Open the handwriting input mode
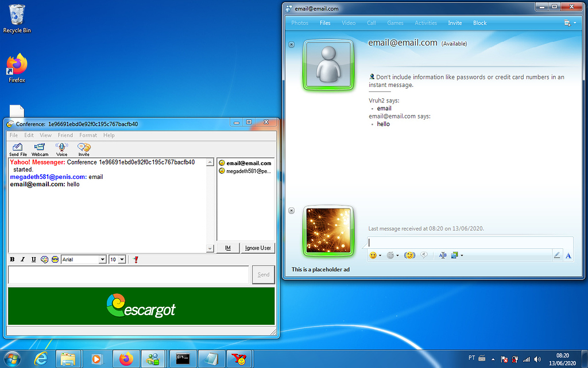 pyautogui.click(x=557, y=254)
